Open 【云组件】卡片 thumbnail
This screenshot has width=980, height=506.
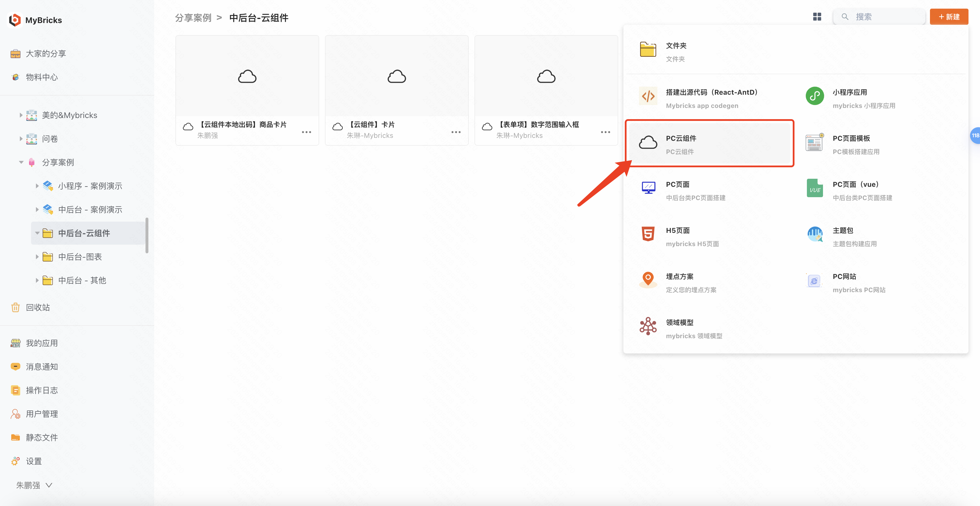(x=397, y=76)
